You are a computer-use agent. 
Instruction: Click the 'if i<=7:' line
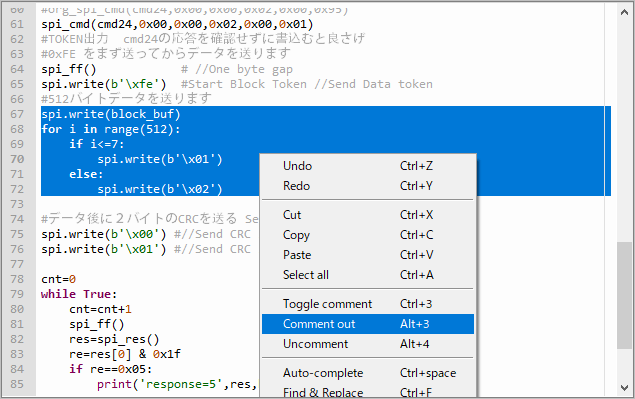pyautogui.click(x=96, y=144)
